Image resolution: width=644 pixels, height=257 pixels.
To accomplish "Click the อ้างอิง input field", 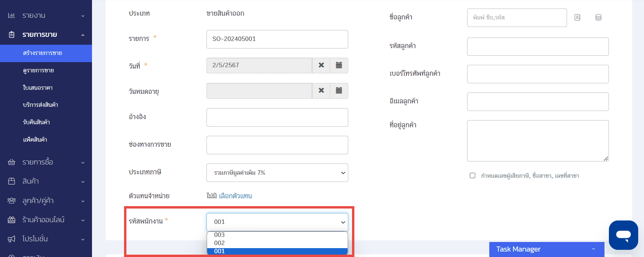I will pyautogui.click(x=277, y=117).
